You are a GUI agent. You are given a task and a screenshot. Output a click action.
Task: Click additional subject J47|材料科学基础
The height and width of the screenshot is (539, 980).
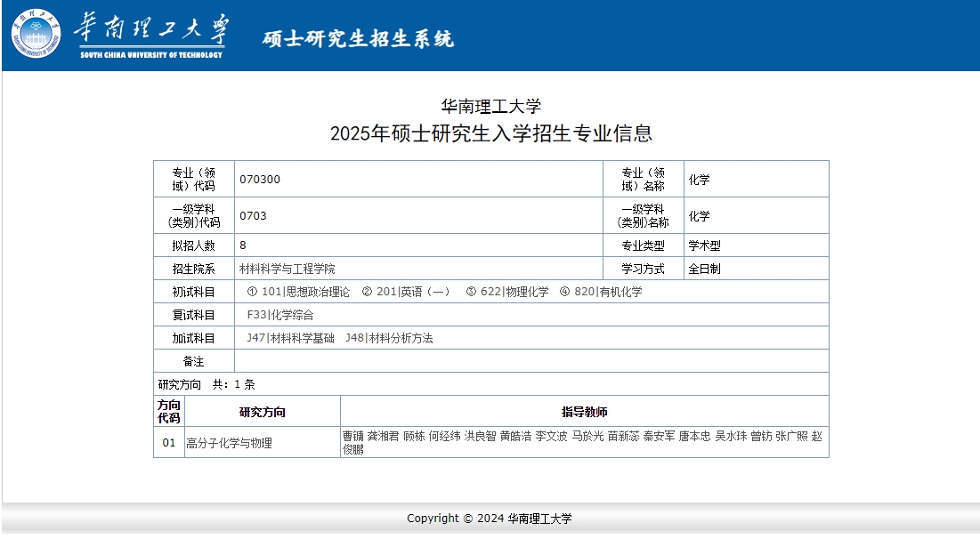(291, 338)
